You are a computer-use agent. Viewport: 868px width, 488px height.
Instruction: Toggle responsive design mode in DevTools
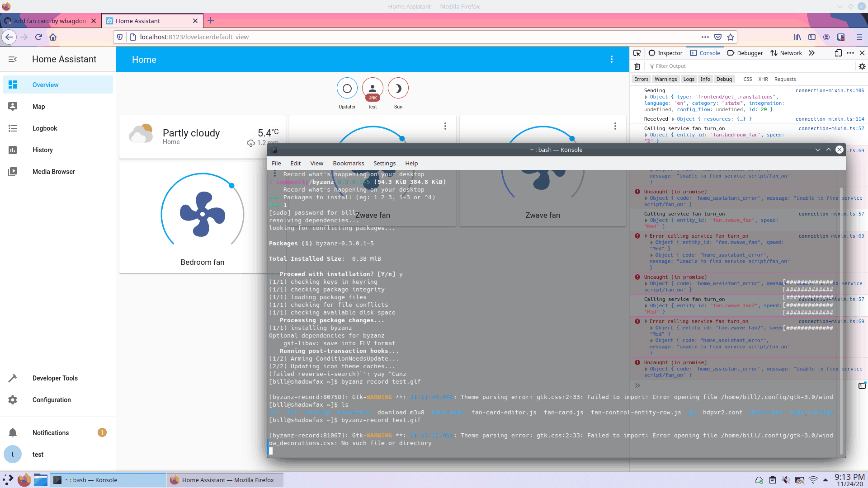click(838, 53)
